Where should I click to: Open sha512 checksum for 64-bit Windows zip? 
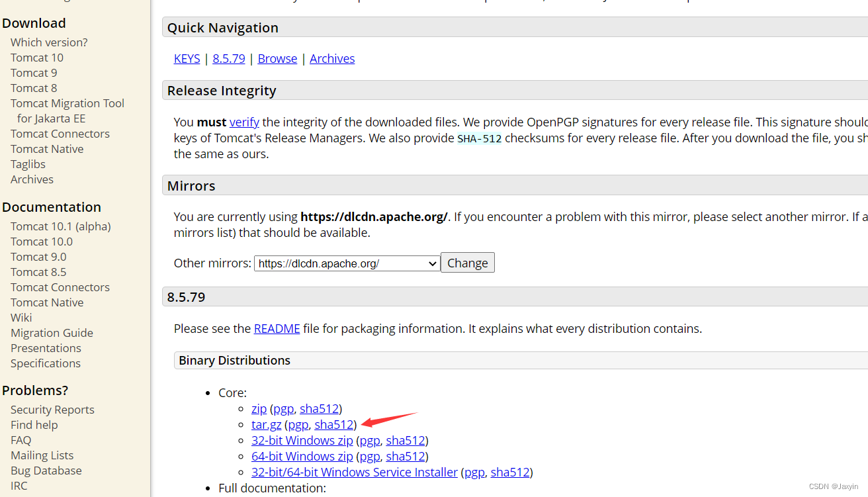[x=406, y=457]
